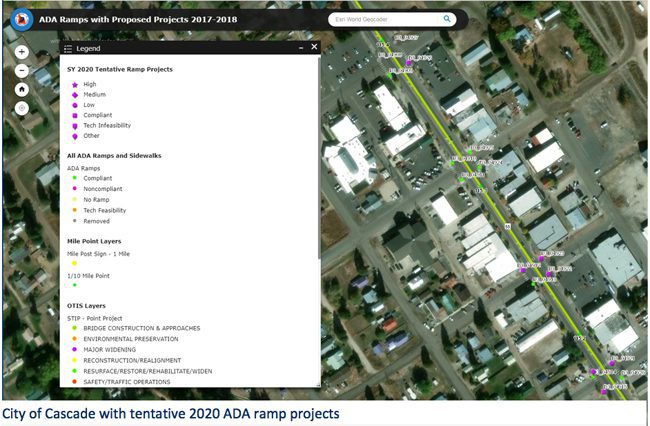Click the Legend panel list icon
Viewport: 650px width, 426px height.
coord(68,48)
